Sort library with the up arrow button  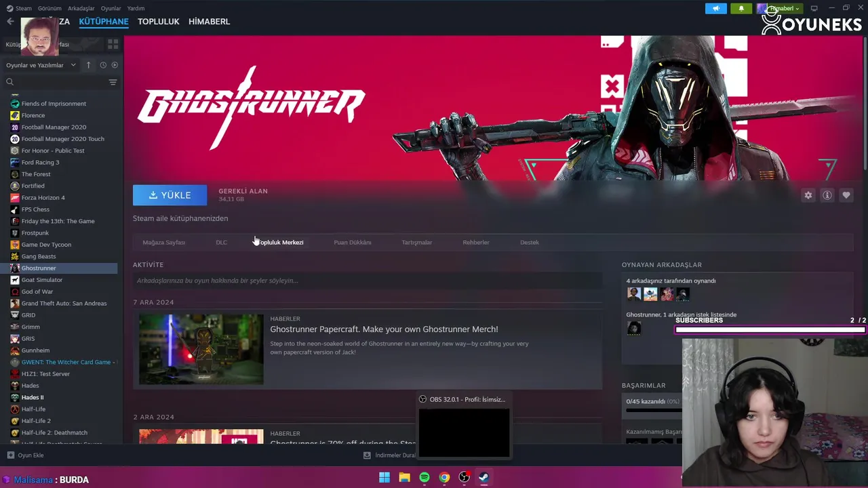88,65
